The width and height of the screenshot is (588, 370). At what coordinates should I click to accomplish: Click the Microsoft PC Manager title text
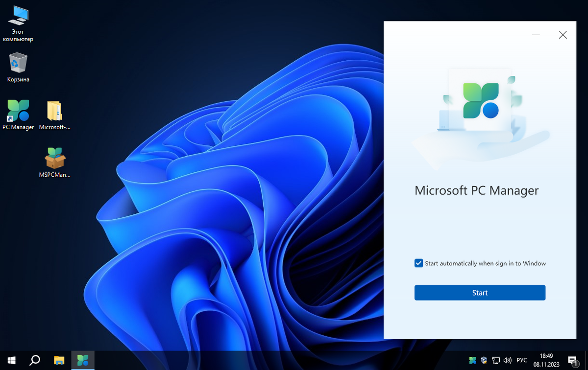pos(477,190)
